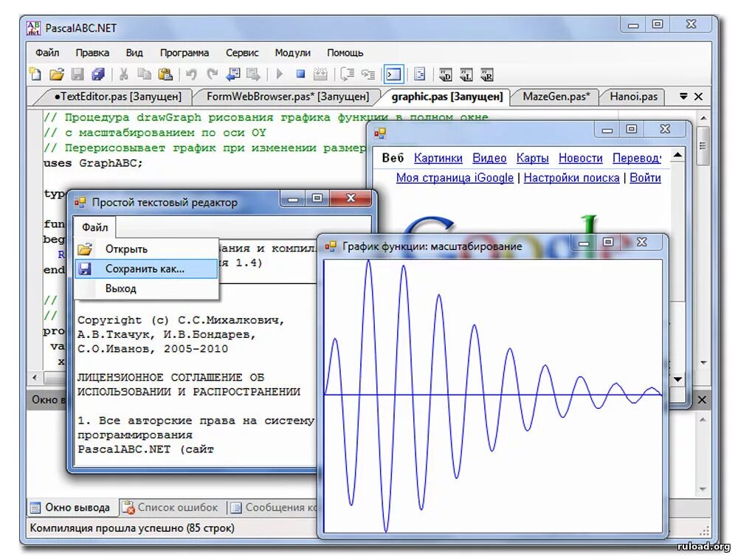Open the Карты link
The image size is (738, 560).
tap(532, 158)
